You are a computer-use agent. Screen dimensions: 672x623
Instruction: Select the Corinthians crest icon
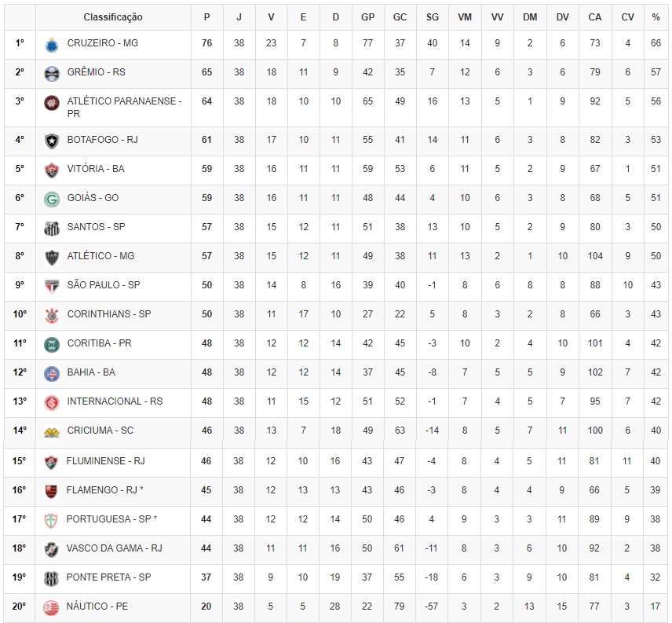[52, 316]
